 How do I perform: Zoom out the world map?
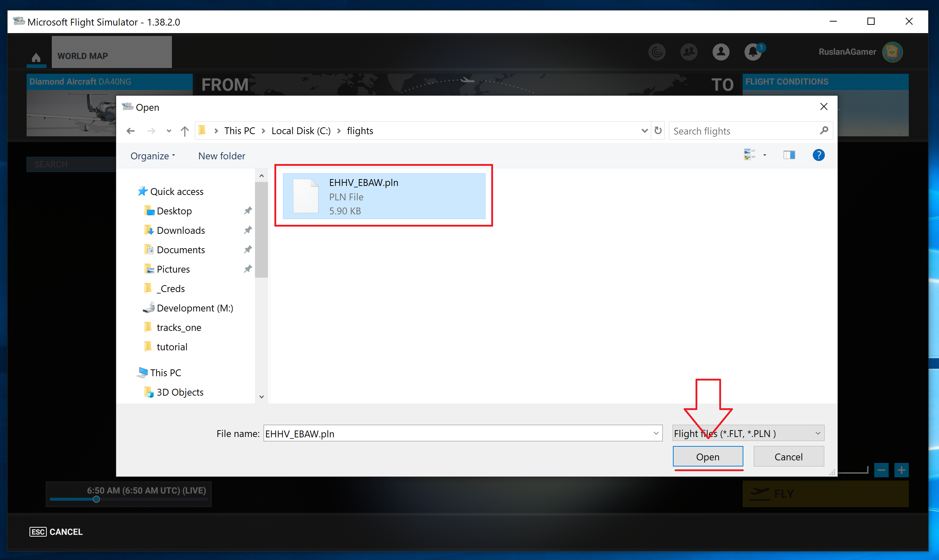(881, 470)
